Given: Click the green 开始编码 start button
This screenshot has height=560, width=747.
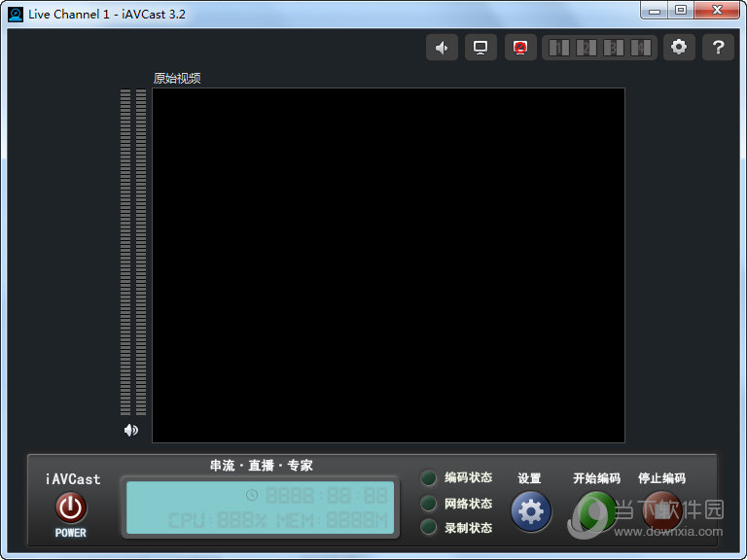Looking at the screenshot, I should pyautogui.click(x=595, y=512).
